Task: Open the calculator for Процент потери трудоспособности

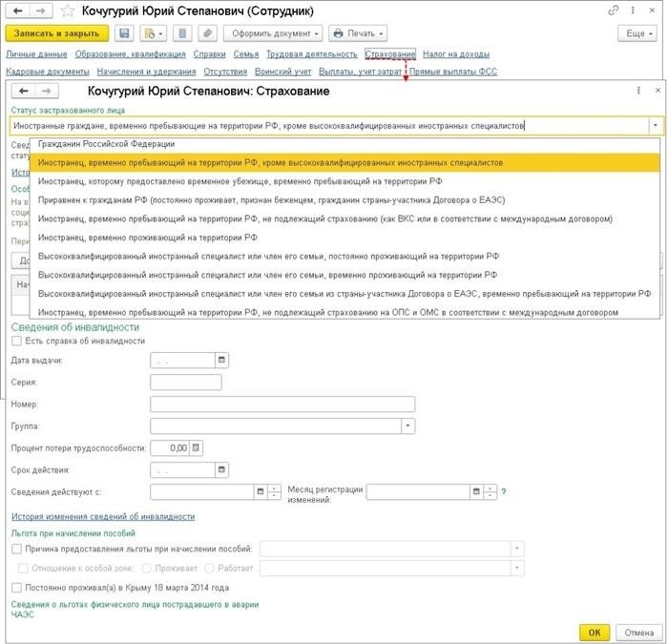Action: pyautogui.click(x=196, y=447)
